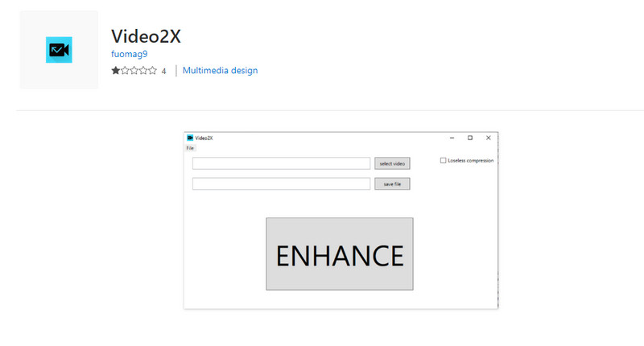Open the File menu
The image size is (644, 346).
click(190, 148)
